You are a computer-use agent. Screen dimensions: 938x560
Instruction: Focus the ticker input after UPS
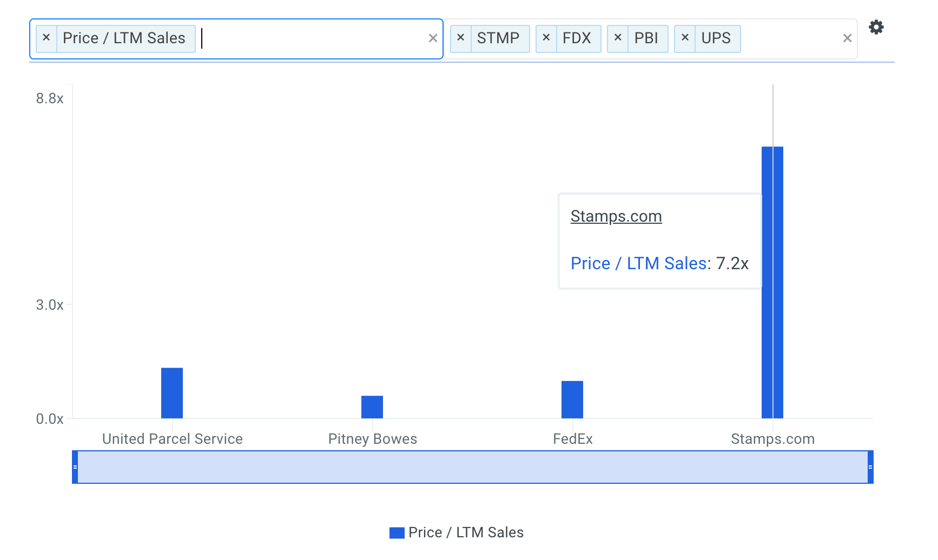point(790,38)
